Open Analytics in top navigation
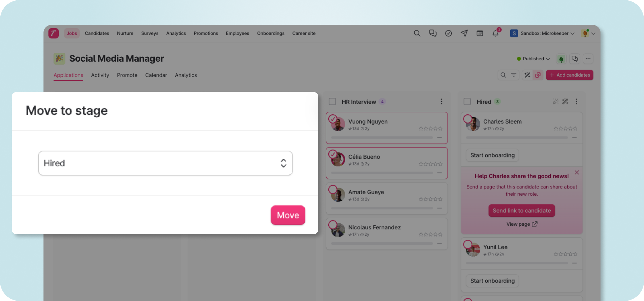The width and height of the screenshot is (644, 301). [176, 33]
